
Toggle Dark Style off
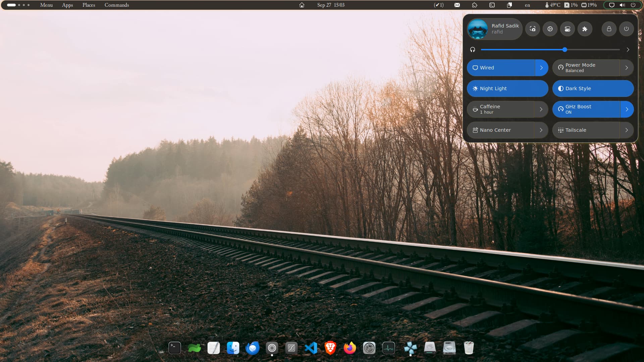coord(593,88)
